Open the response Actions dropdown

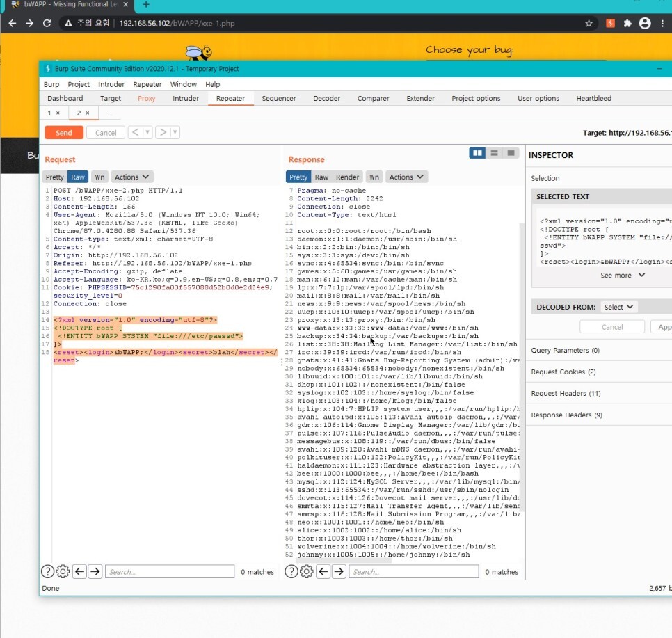point(406,177)
